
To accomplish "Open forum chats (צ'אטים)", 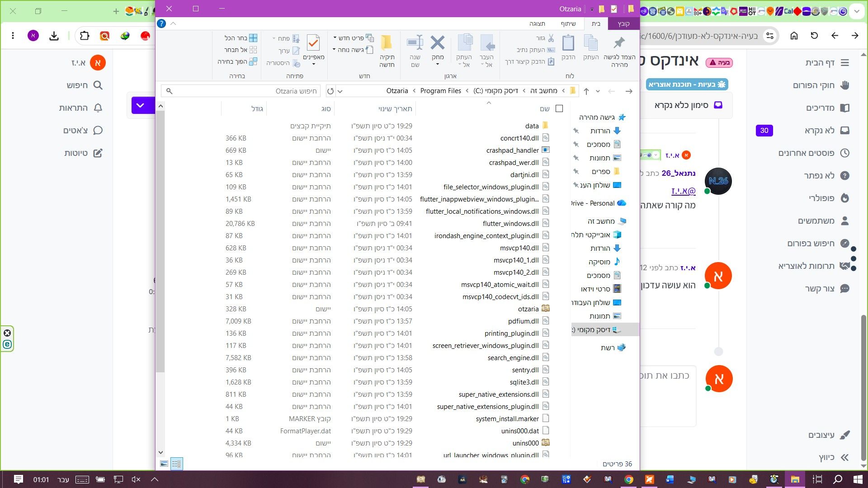I will point(83,131).
